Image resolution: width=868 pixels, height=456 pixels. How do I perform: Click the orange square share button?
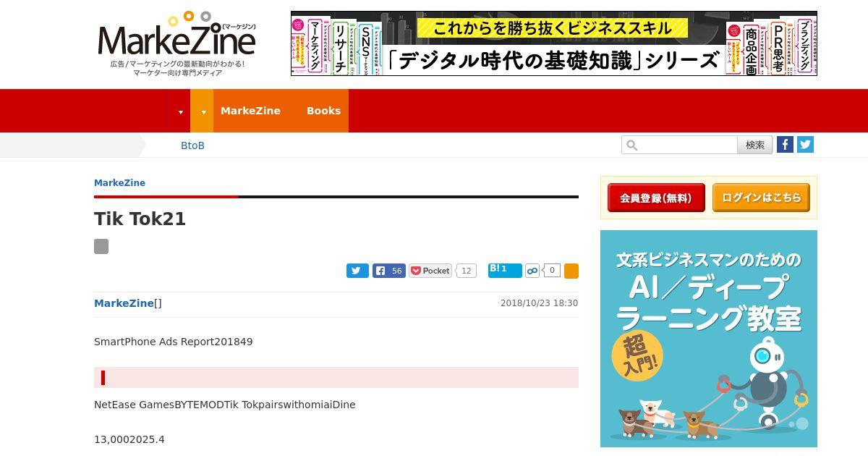click(571, 271)
